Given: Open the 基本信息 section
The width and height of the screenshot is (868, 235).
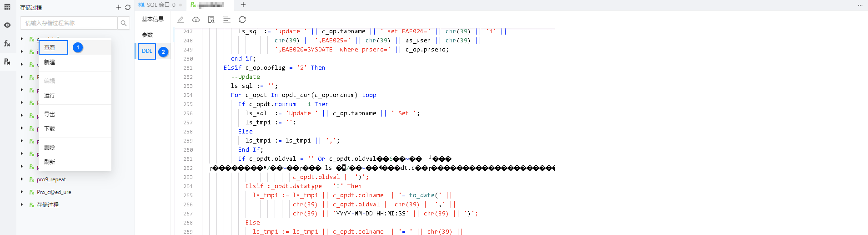Looking at the screenshot, I should pyautogui.click(x=152, y=19).
